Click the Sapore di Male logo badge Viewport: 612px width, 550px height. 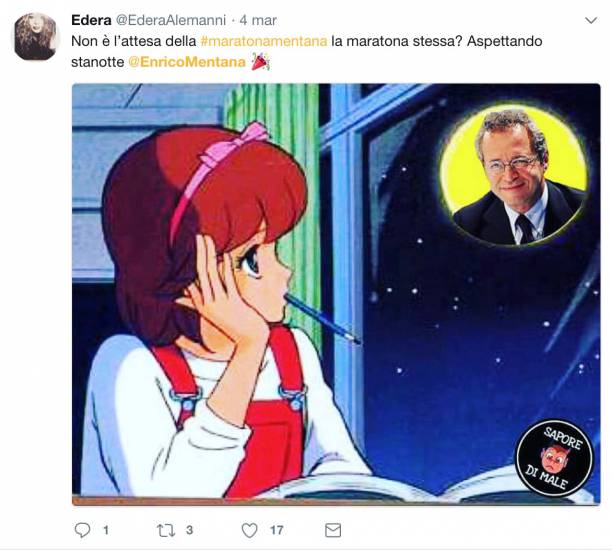pos(554,458)
